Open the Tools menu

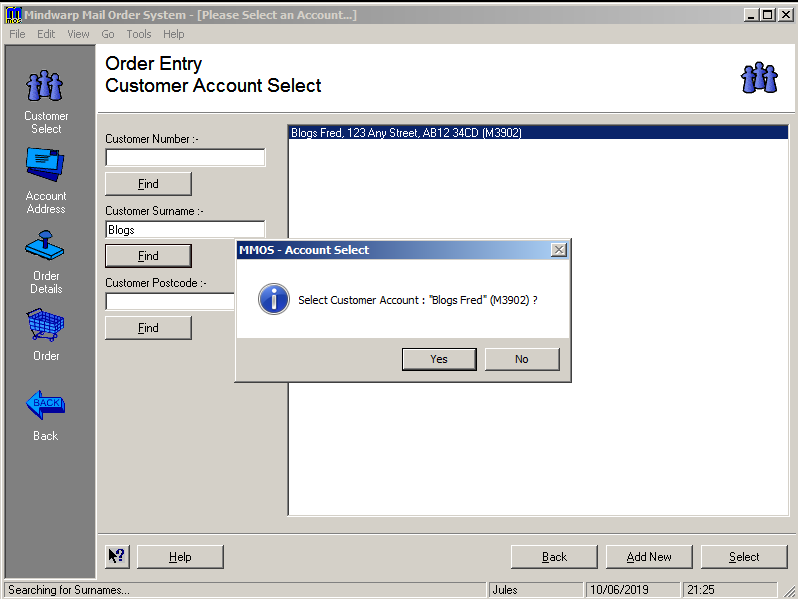pos(139,34)
